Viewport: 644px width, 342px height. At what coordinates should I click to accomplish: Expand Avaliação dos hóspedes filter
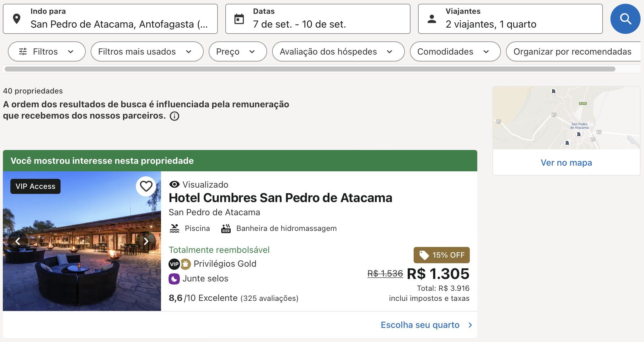(338, 51)
